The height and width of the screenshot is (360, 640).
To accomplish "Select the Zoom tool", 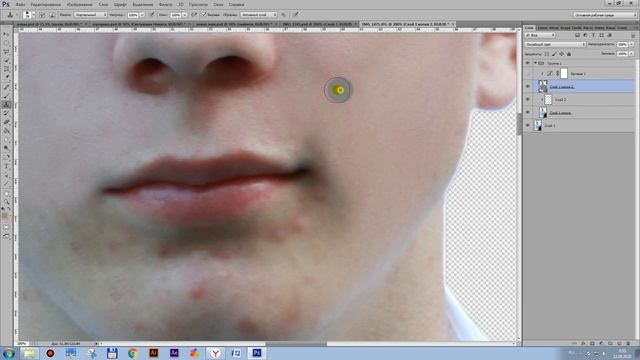I will (x=7, y=202).
